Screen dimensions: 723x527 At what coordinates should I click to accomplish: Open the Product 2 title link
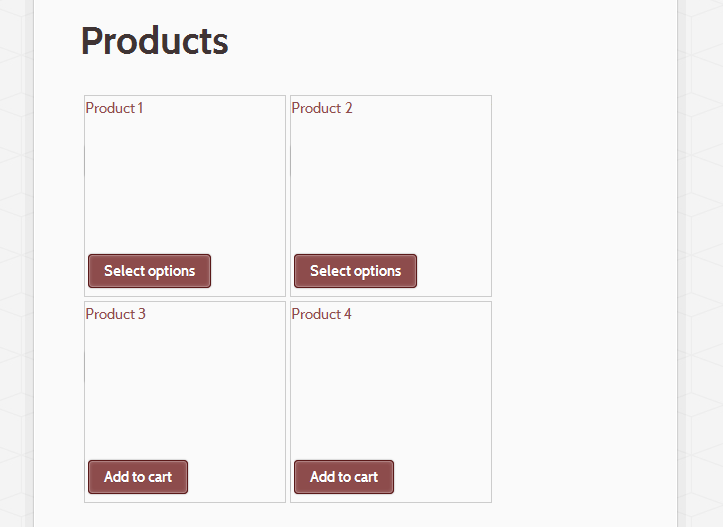321,108
